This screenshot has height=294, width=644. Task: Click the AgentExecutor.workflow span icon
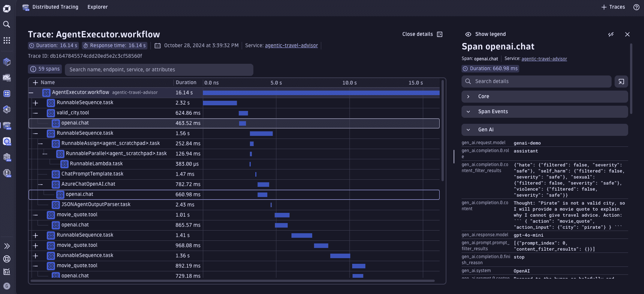tap(46, 92)
